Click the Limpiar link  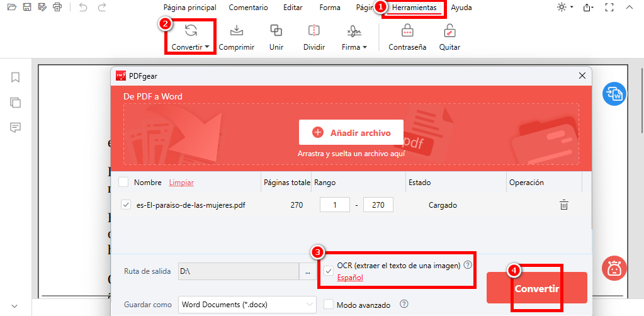point(181,183)
